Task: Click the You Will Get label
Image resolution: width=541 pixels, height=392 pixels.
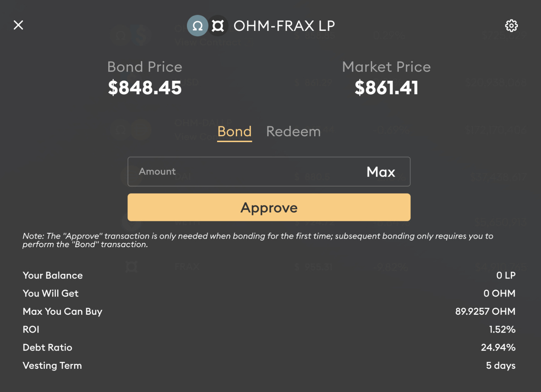Action: tap(51, 294)
